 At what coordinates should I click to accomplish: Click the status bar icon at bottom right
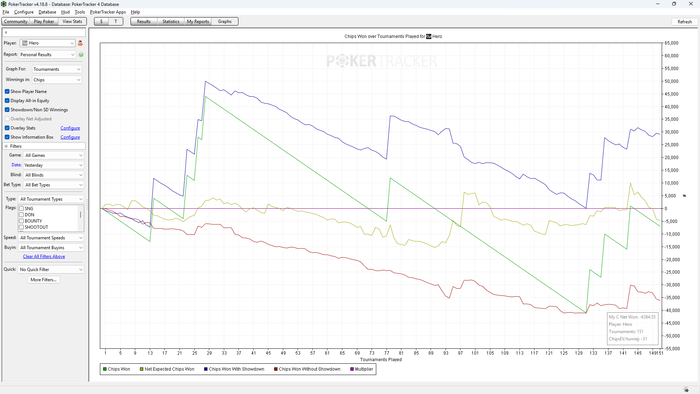(686, 390)
